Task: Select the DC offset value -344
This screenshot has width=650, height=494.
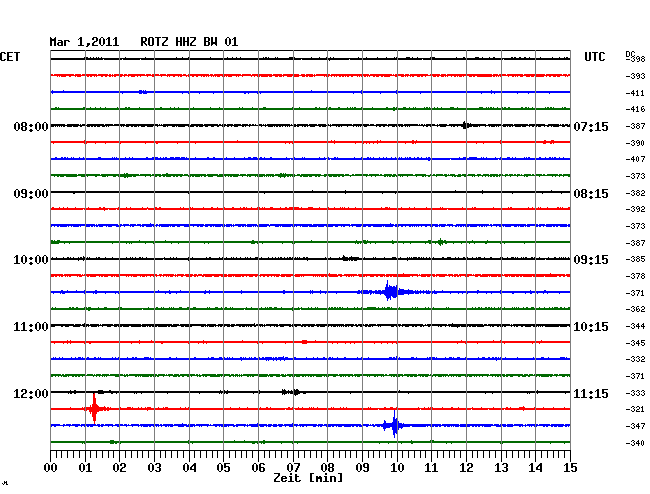Action: pyautogui.click(x=635, y=326)
